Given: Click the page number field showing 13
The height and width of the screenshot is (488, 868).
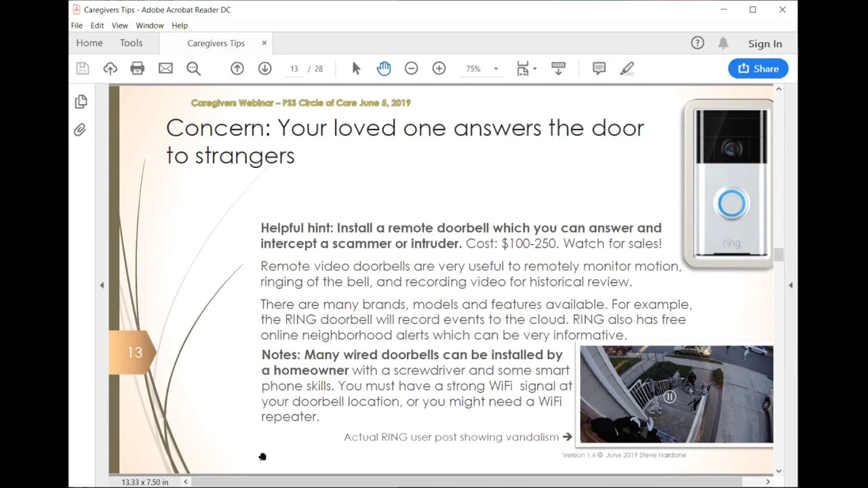Looking at the screenshot, I should 294,68.
